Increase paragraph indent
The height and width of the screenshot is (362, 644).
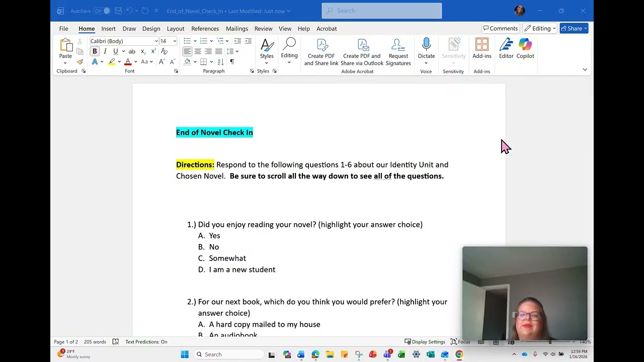click(x=248, y=41)
